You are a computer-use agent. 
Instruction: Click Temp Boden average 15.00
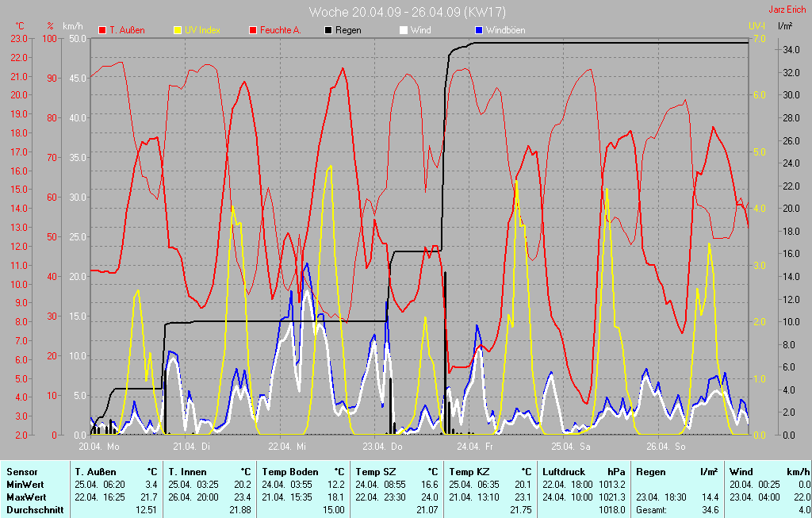[334, 510]
